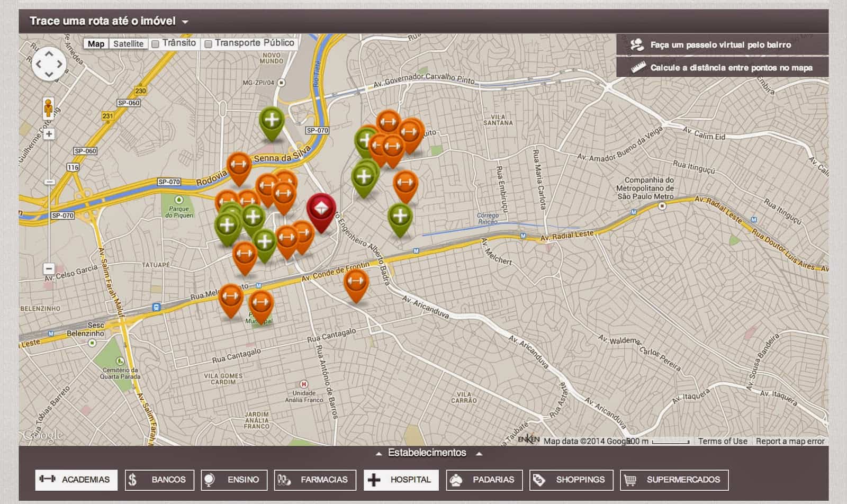Click the 'BELENZINHO' neighborhood label
The width and height of the screenshot is (847, 504).
(40, 308)
